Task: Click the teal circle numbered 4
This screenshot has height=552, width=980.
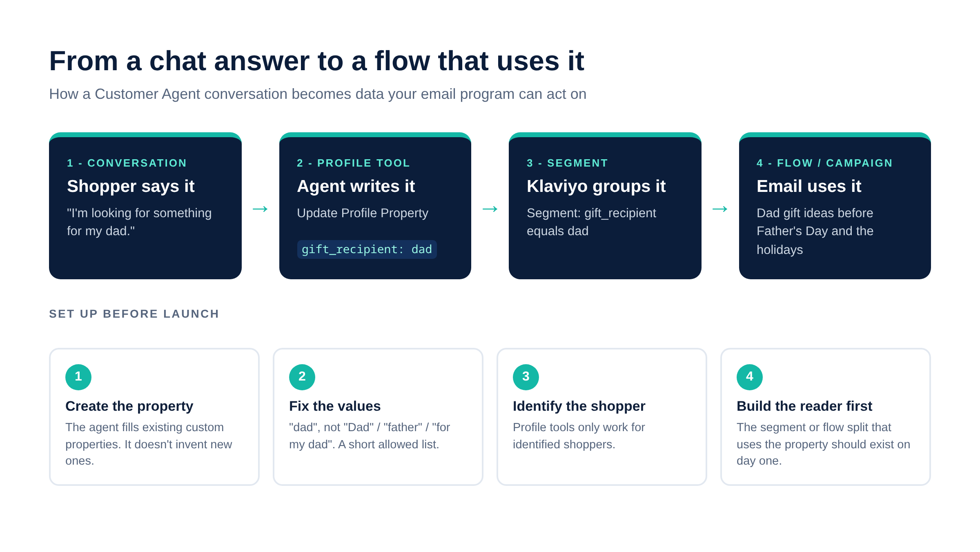Action: pos(750,377)
